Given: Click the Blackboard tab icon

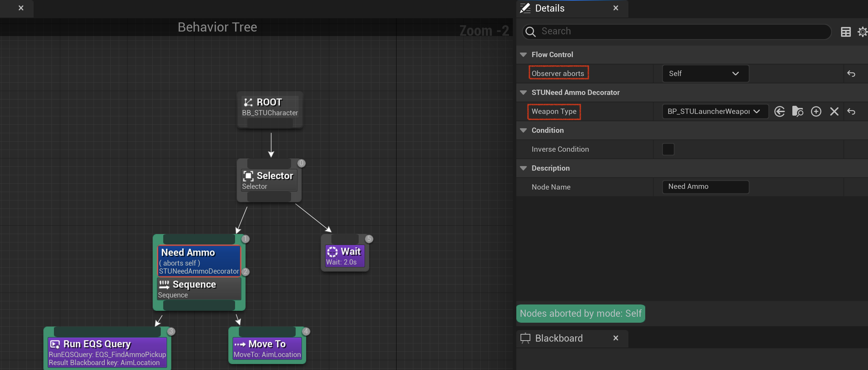Looking at the screenshot, I should 525,338.
